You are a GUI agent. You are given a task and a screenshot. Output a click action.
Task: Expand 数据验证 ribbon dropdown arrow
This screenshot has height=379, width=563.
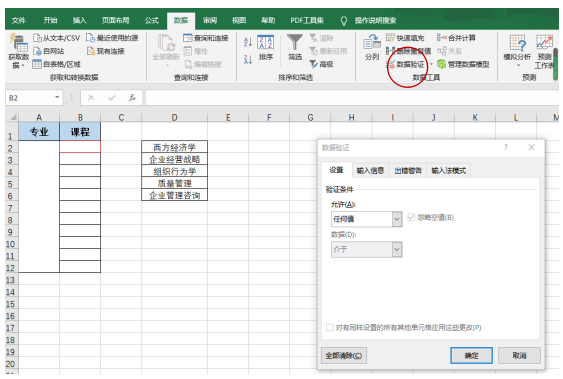431,65
